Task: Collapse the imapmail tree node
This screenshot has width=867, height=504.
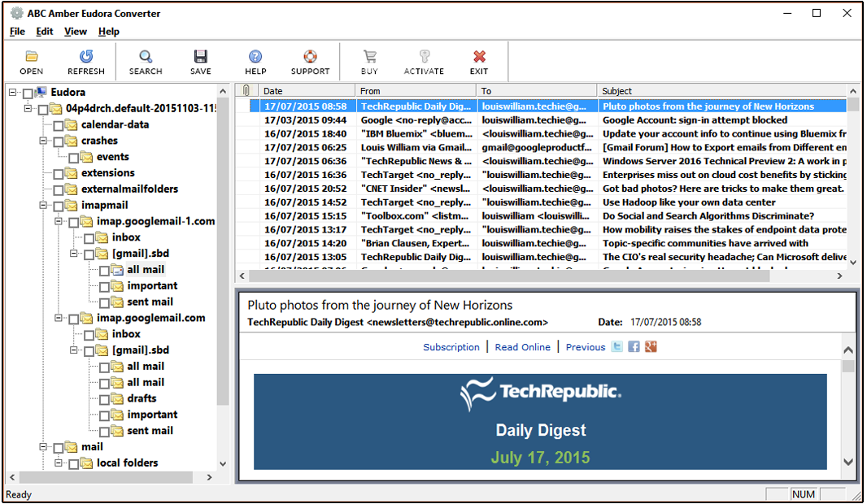Action: tap(43, 206)
